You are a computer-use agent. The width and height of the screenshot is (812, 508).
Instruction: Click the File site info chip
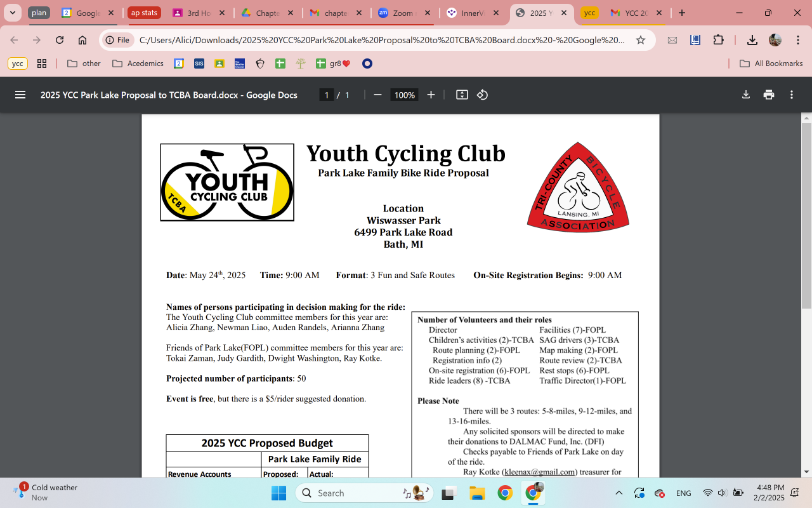[x=117, y=40]
